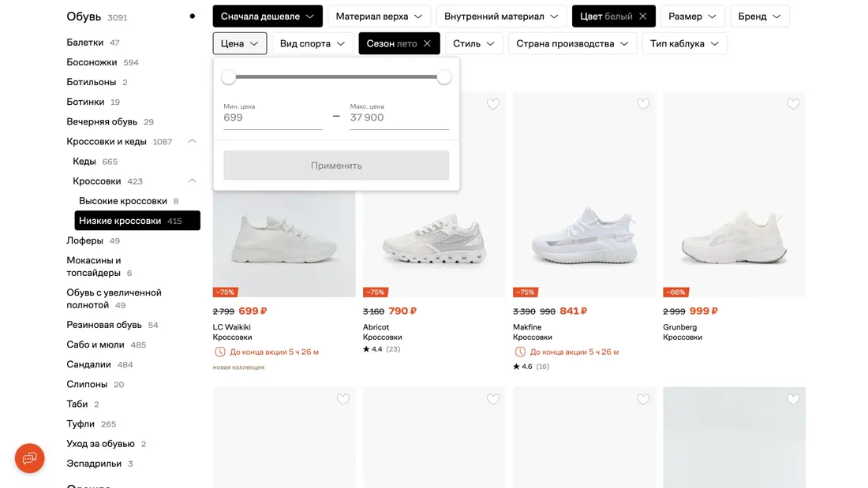Open the Стиль filter dropdown
This screenshot has height=488, width=868.
(473, 43)
